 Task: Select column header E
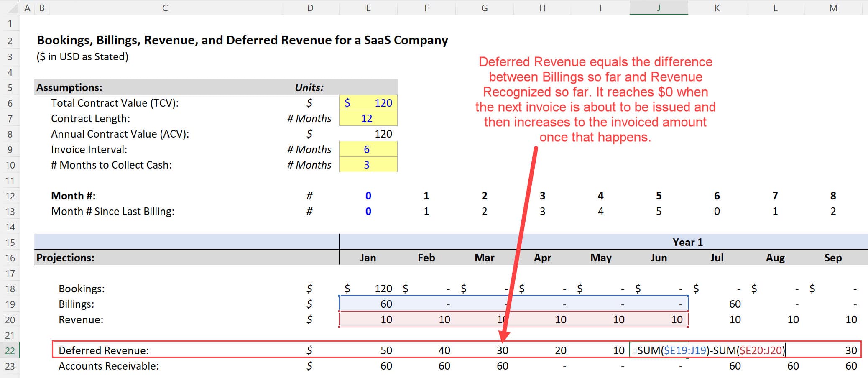click(x=368, y=7)
